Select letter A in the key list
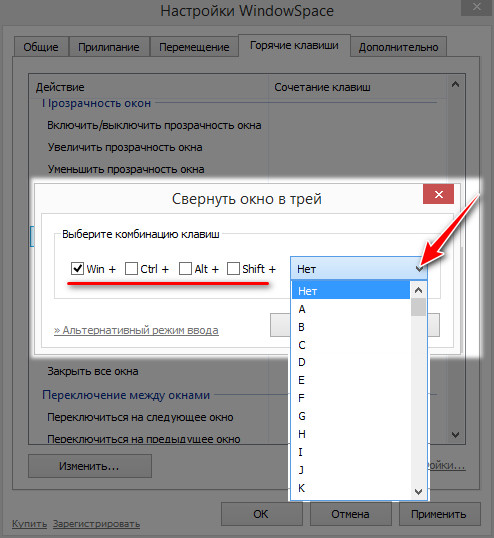The height and width of the screenshot is (538, 494). pos(351,309)
